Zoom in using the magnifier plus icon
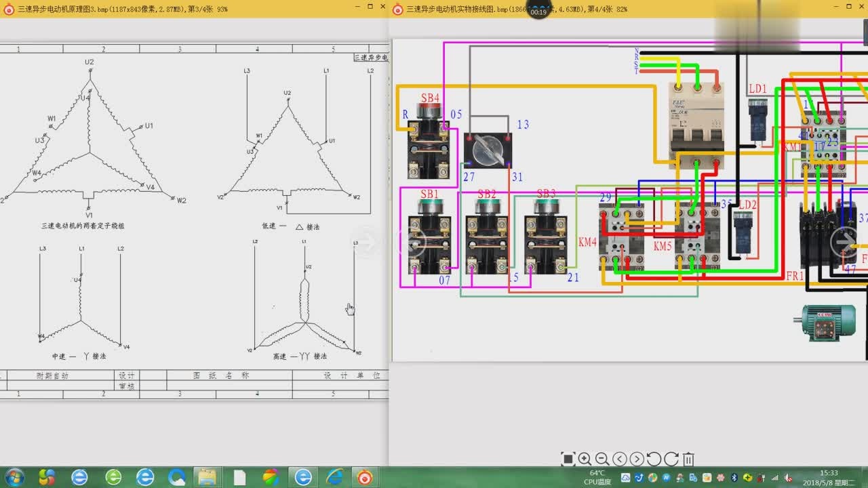Screen dimensions: 868x488 pyautogui.click(x=585, y=459)
